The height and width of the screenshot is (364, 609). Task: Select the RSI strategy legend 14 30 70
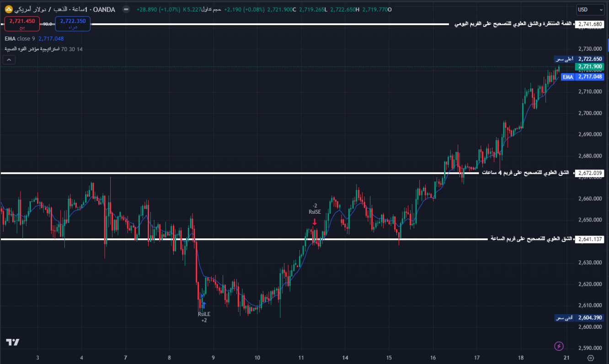tap(44, 49)
